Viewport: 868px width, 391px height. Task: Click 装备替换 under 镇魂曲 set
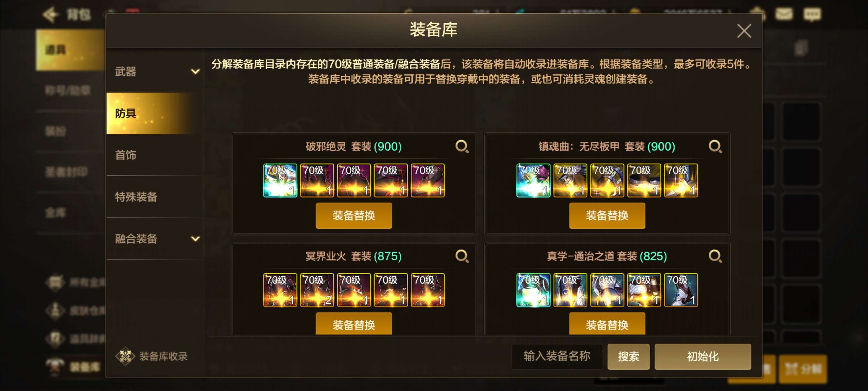pos(607,216)
